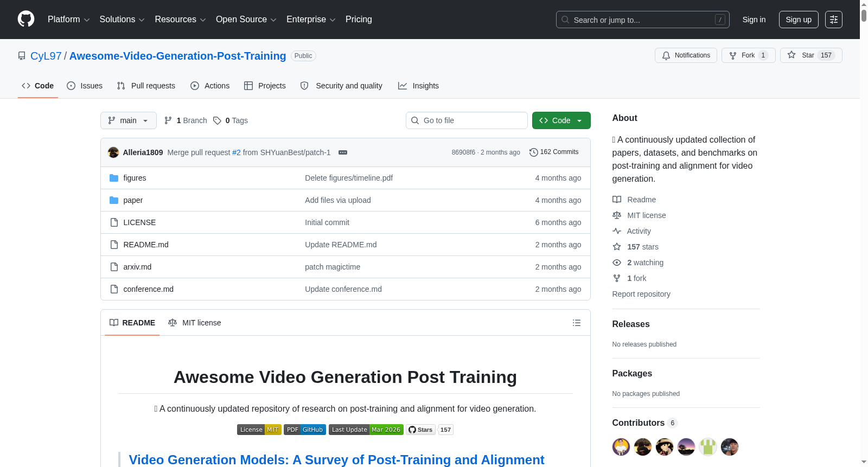The height and width of the screenshot is (467, 868).
Task: Click the star icon to star repository
Action: point(792,55)
